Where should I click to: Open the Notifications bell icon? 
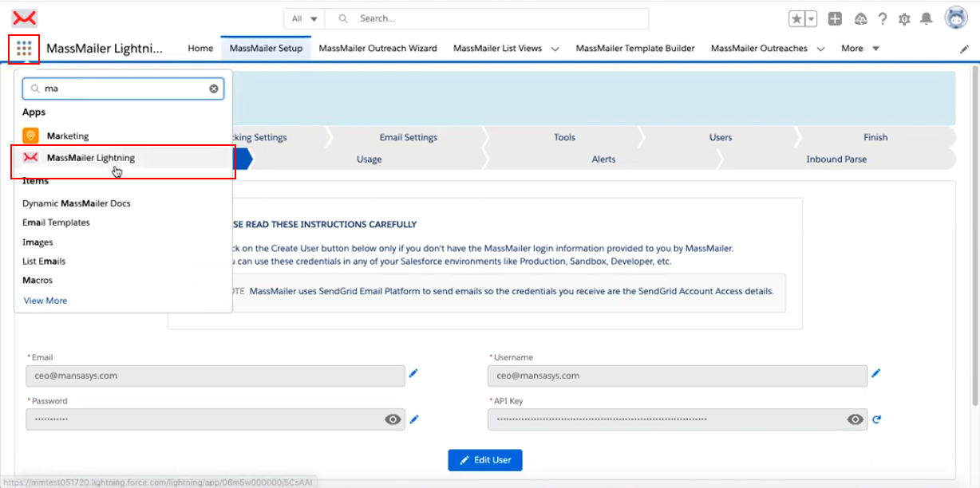coord(926,18)
